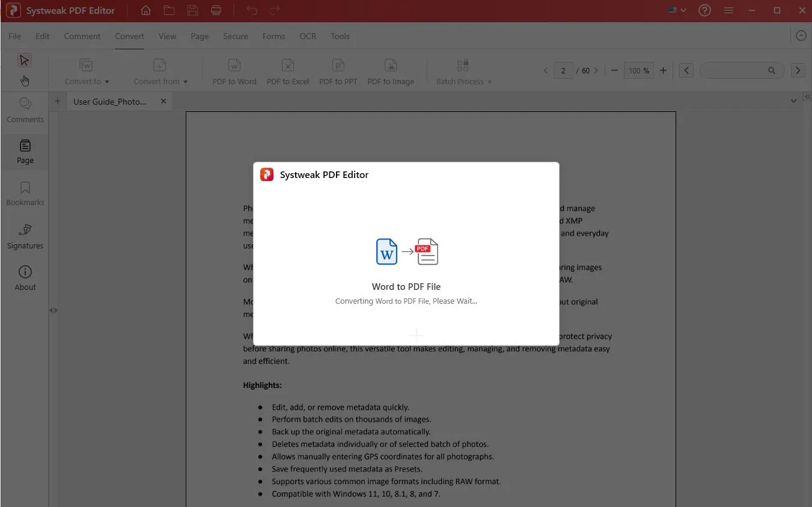Open the Page thumbnails side panel
Screen dimensions: 812x507
(x=25, y=152)
